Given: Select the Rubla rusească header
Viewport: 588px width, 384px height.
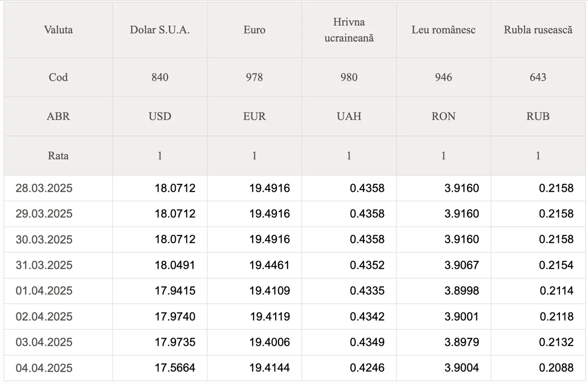Looking at the screenshot, I should (538, 30).
